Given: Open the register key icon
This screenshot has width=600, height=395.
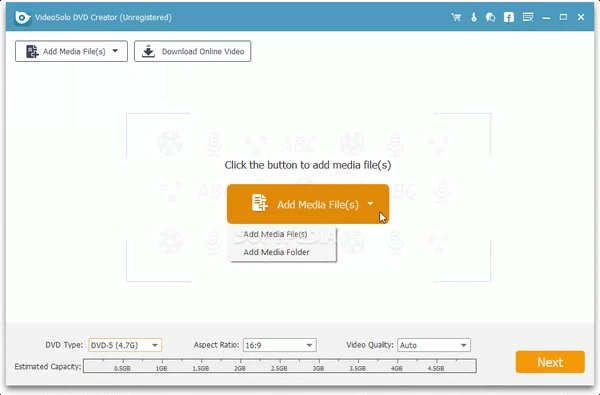Looking at the screenshot, I should coord(474,17).
